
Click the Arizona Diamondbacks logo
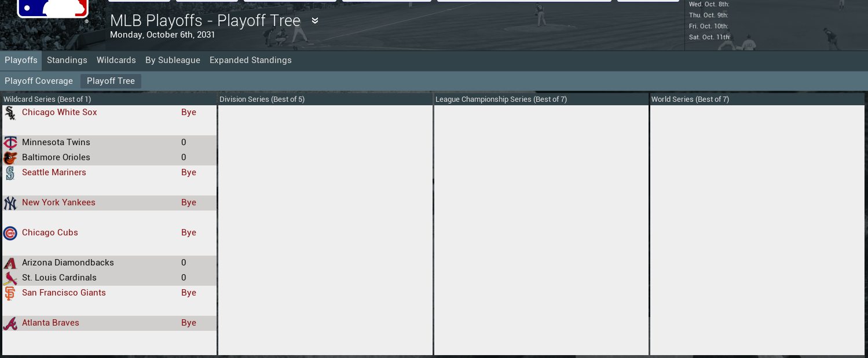(10, 263)
